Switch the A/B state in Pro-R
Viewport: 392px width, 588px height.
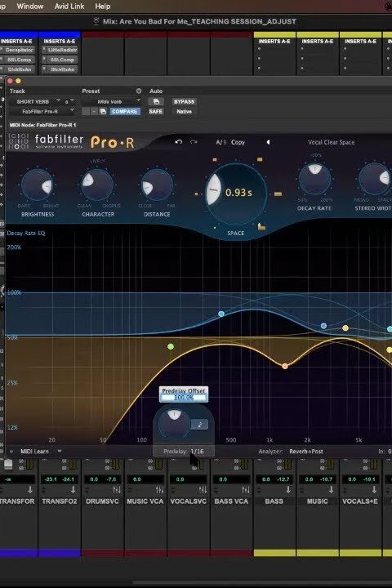click(x=221, y=142)
